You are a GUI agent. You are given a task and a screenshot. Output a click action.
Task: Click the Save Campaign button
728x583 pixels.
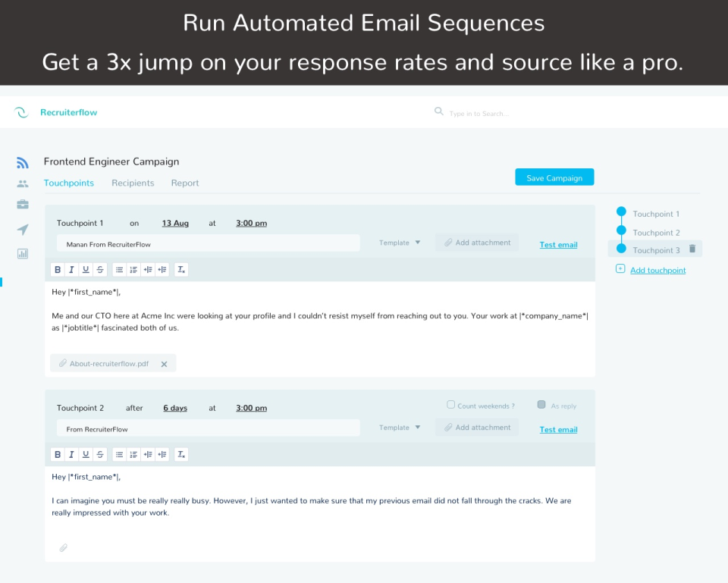coord(554,176)
